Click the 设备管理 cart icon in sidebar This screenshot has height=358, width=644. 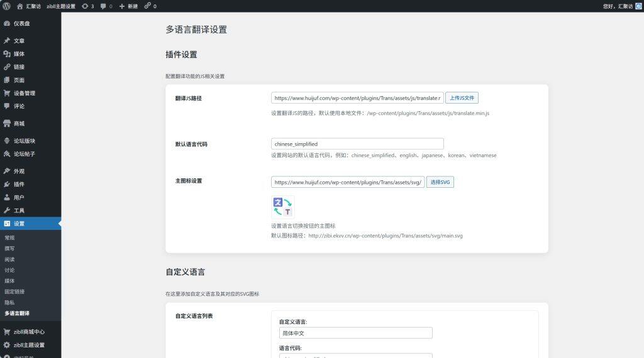7,93
